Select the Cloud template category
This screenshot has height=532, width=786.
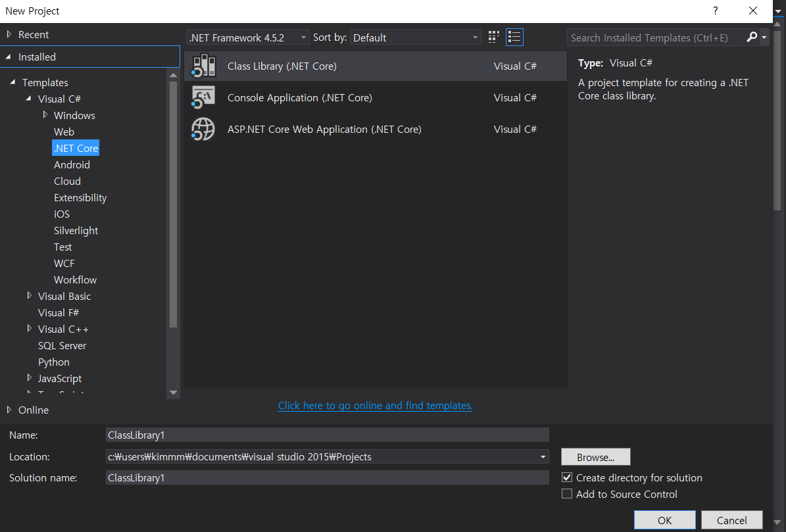[x=67, y=181]
